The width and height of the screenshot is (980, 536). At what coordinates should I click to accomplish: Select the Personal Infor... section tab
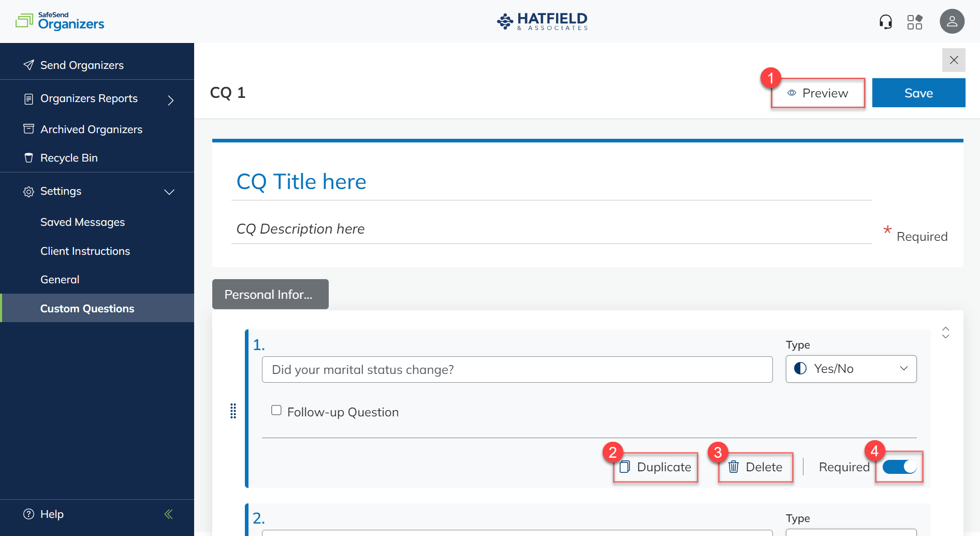[x=270, y=294]
